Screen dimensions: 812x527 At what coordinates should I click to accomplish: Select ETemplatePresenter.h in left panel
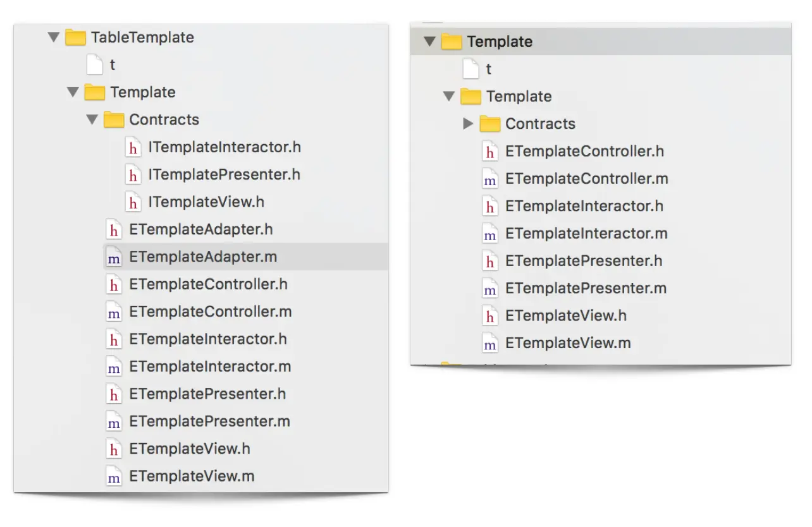coord(207,394)
